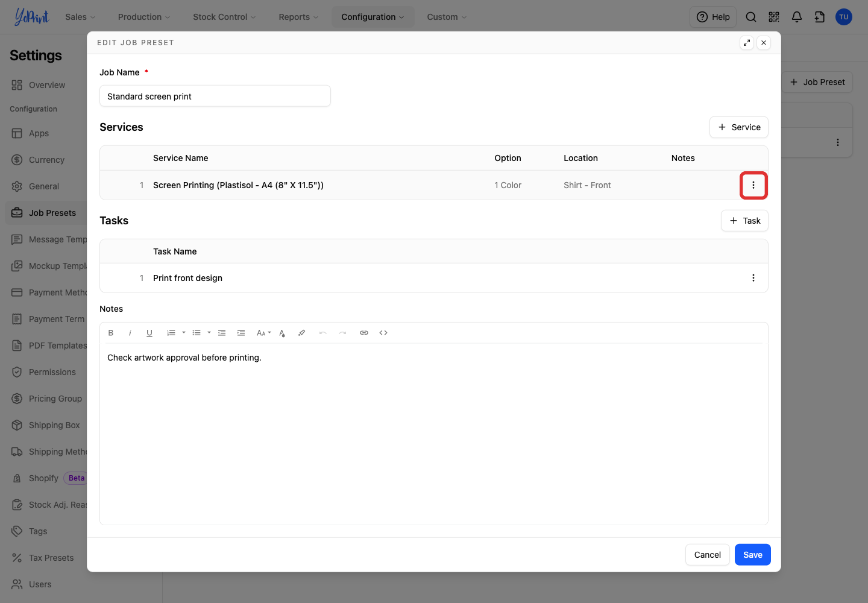The width and height of the screenshot is (868, 603).
Task: Open the Reports menu
Action: 298,17
